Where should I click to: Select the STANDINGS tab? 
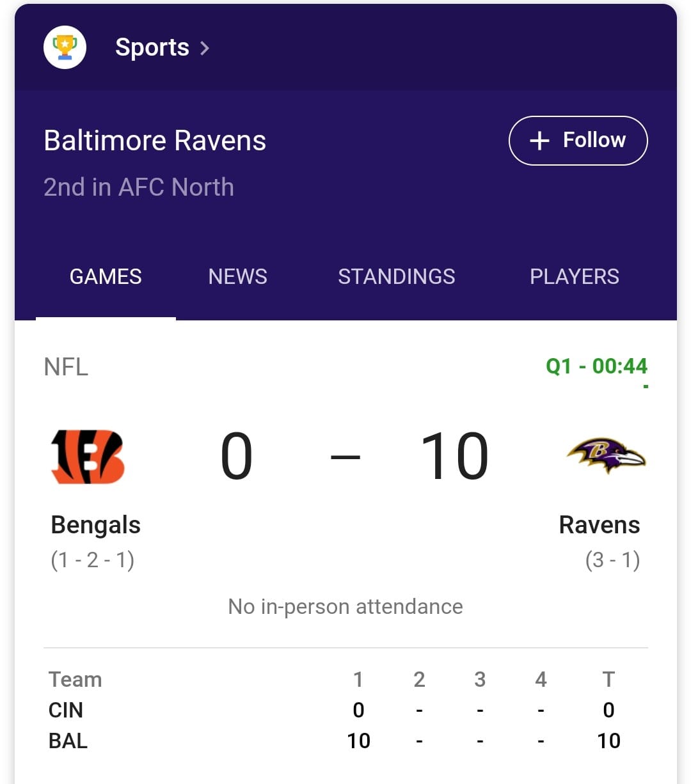tap(396, 276)
